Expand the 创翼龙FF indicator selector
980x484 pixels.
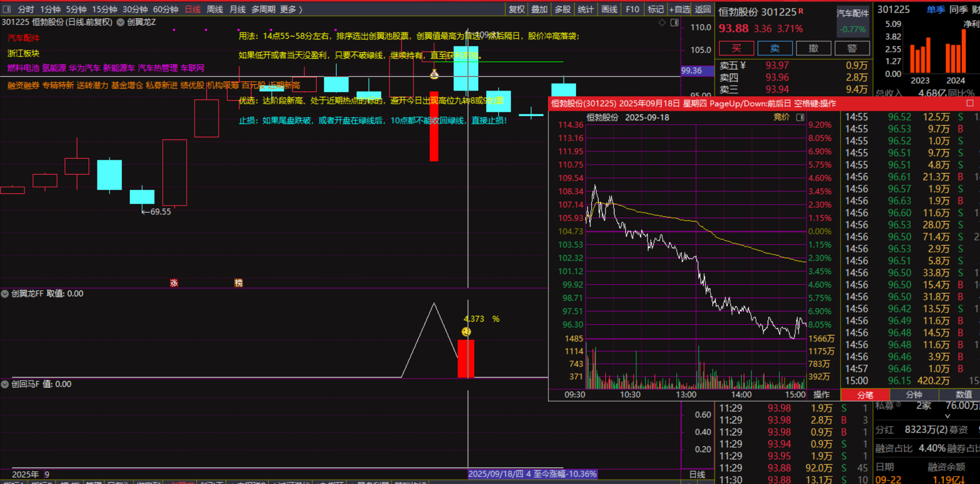[5, 293]
